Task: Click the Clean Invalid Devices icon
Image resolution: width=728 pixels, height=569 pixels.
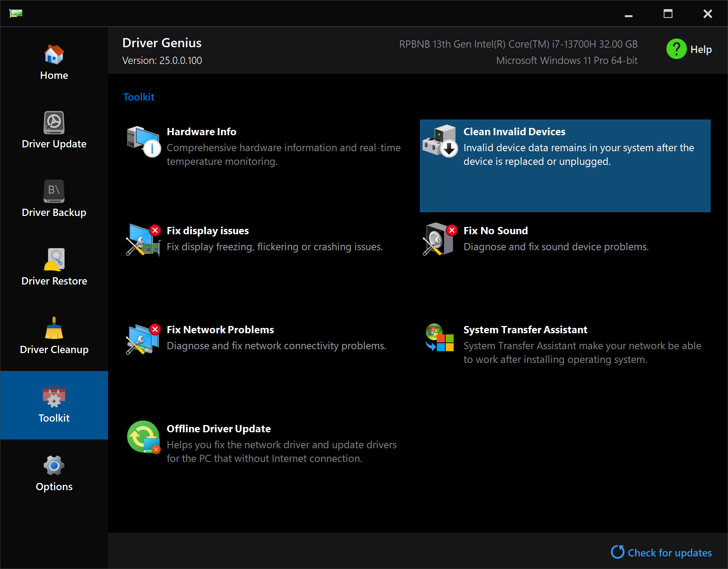Action: (x=440, y=141)
